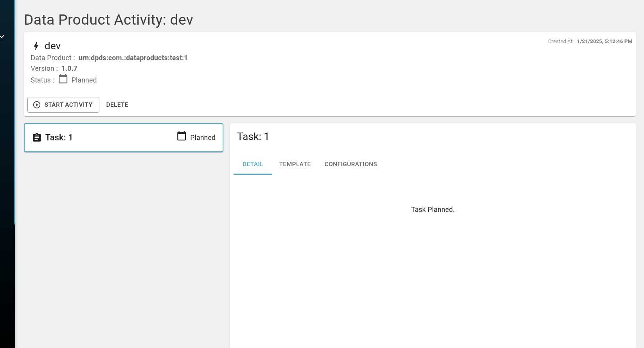Click the lightning bolt icon beside dev
The image size is (644, 348).
pos(36,46)
